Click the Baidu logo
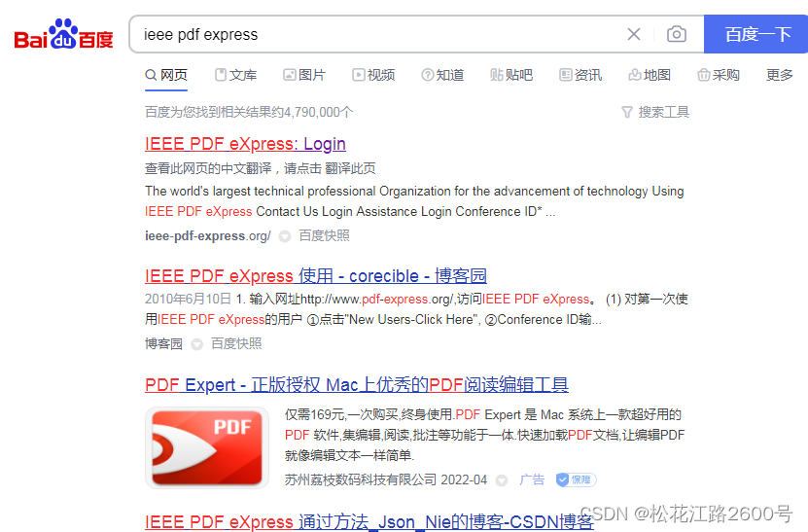808x532 pixels. pos(63,34)
